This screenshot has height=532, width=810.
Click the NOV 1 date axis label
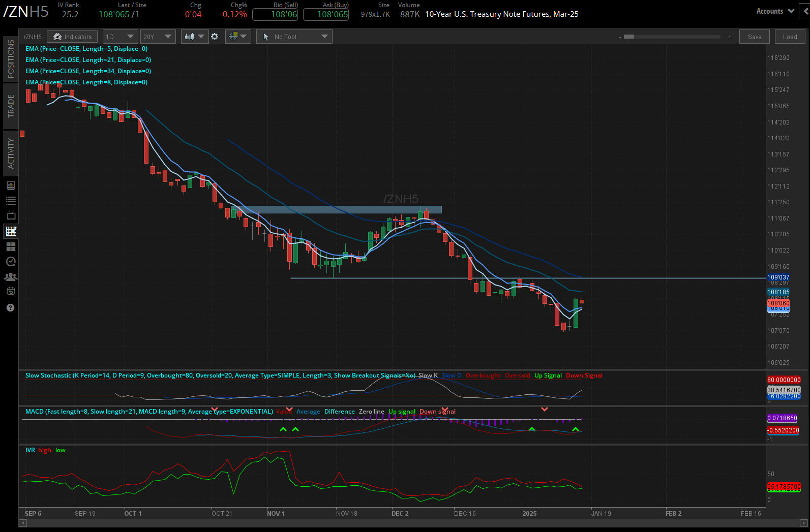276,513
